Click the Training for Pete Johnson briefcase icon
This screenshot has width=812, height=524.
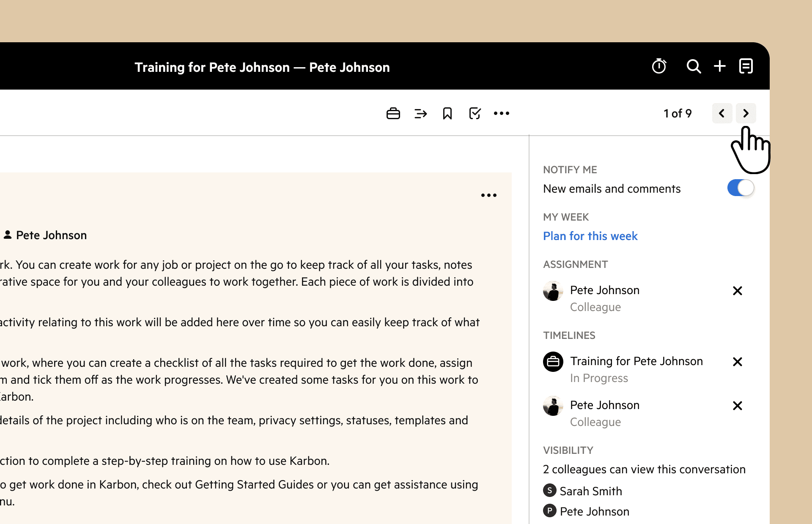tap(553, 362)
